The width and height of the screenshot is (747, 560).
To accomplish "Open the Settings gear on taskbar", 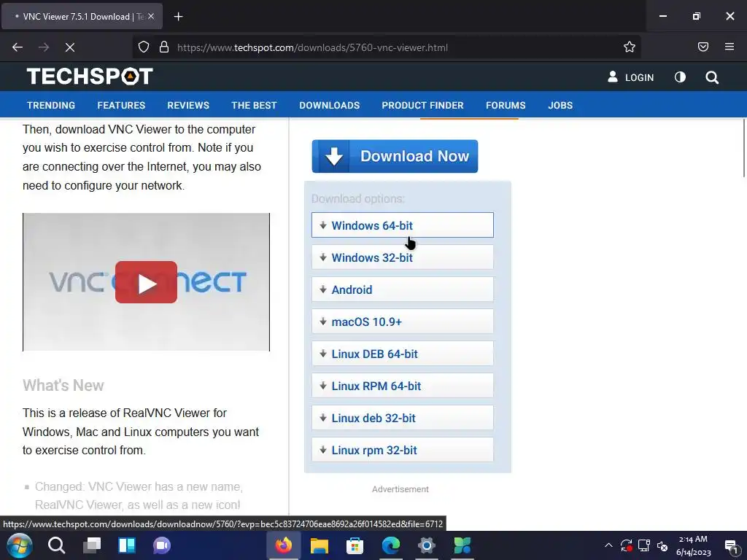I will [426, 545].
